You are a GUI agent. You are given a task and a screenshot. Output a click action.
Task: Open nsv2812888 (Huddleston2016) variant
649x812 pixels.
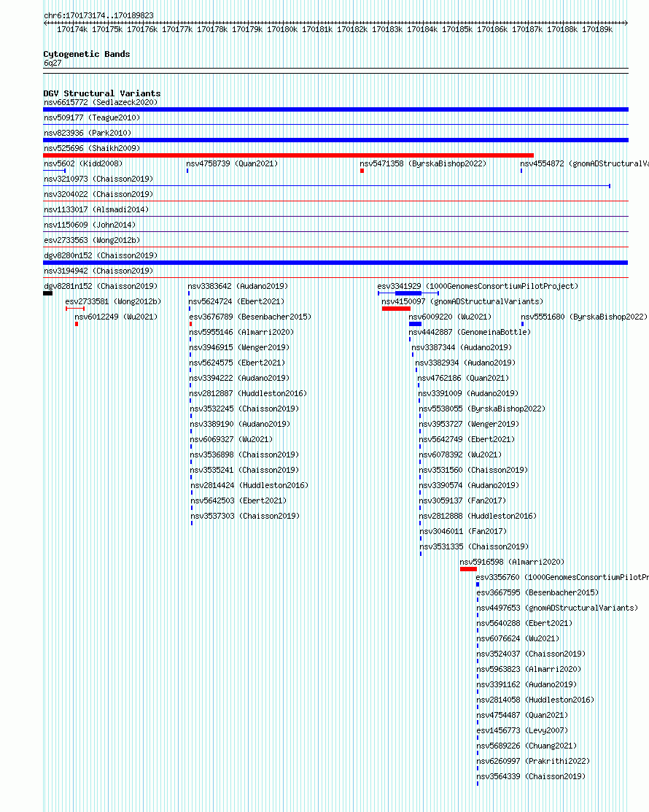coord(478,516)
